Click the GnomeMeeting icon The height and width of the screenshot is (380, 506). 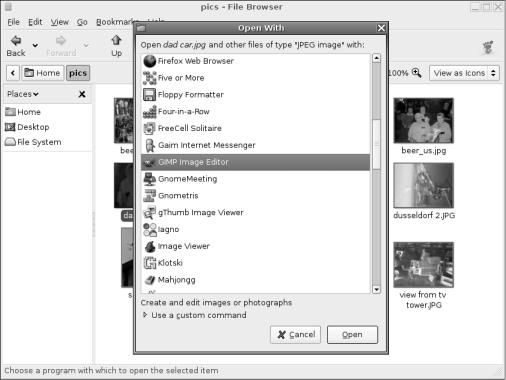(x=150, y=179)
